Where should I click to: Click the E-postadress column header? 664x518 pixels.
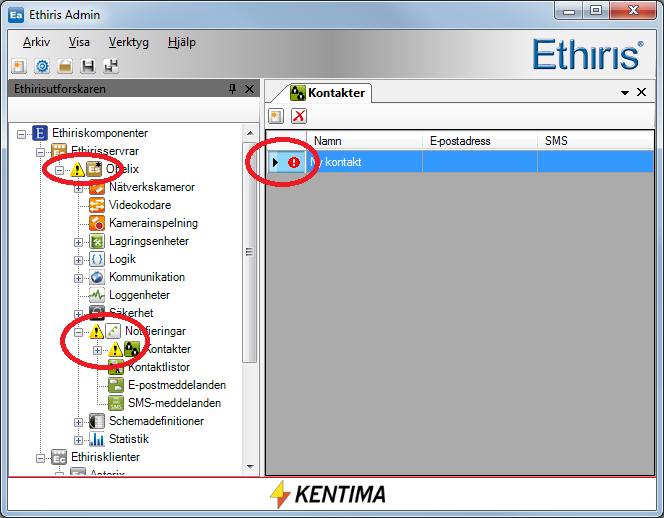tap(480, 141)
